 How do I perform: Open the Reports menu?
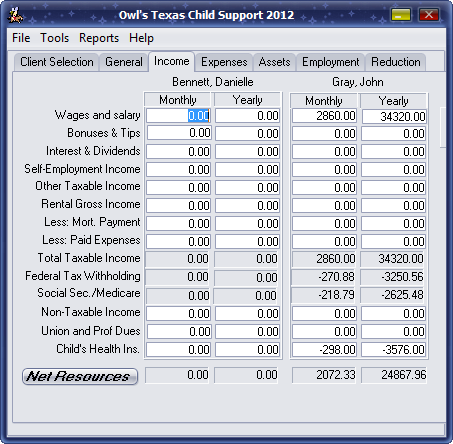click(99, 38)
